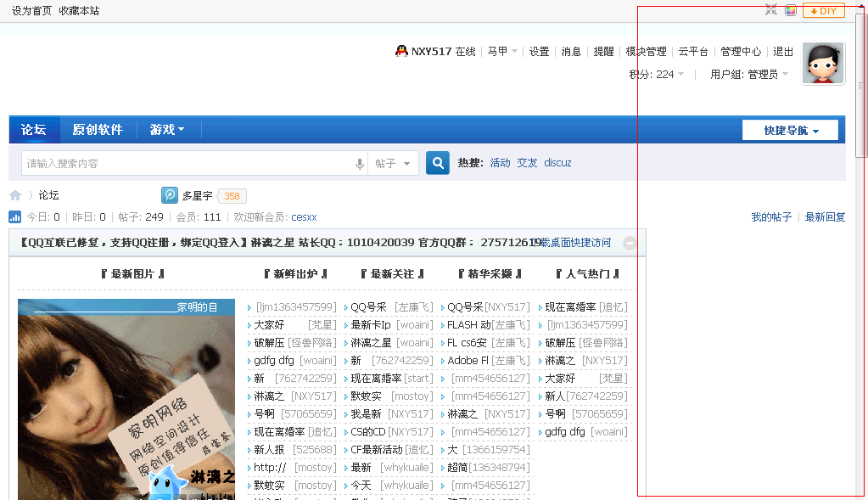Viewport: 868px width, 500px height.
Task: Open the 最新图片 slideshow image
Action: tap(126, 399)
